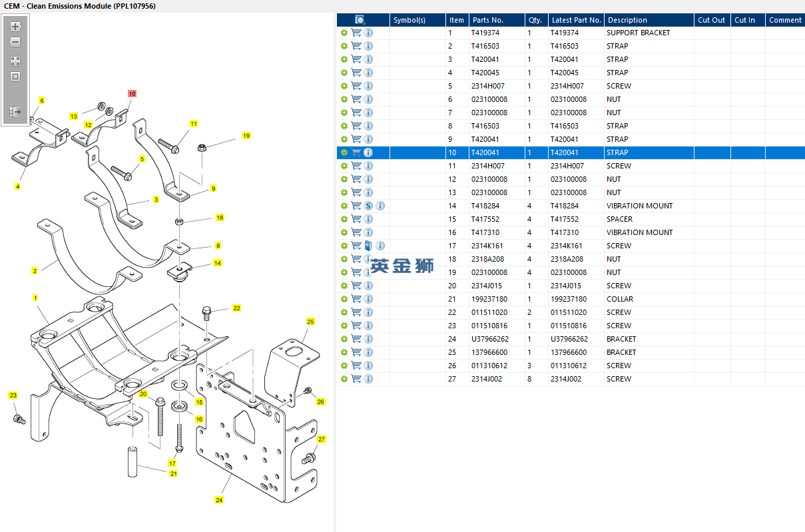Screen dimensions: 805x532
Task: Click the green gear icon for item 27
Action: pyautogui.click(x=344, y=379)
